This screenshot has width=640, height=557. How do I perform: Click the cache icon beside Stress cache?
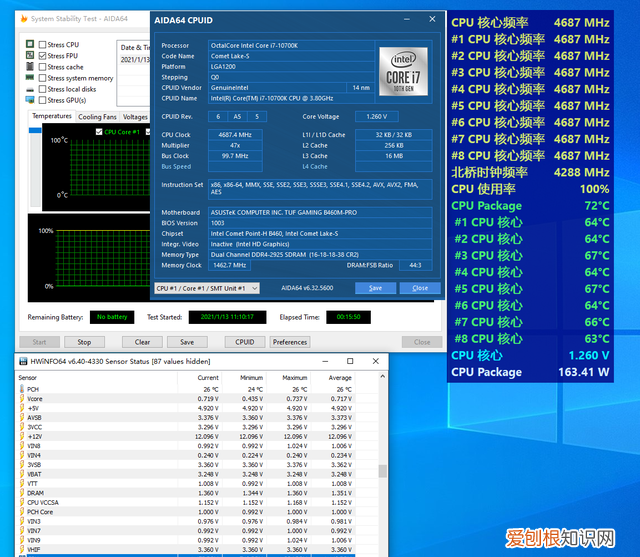pyautogui.click(x=30, y=66)
